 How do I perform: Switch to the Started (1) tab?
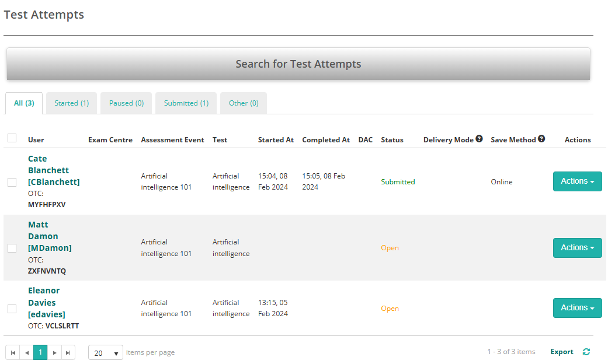(x=71, y=103)
